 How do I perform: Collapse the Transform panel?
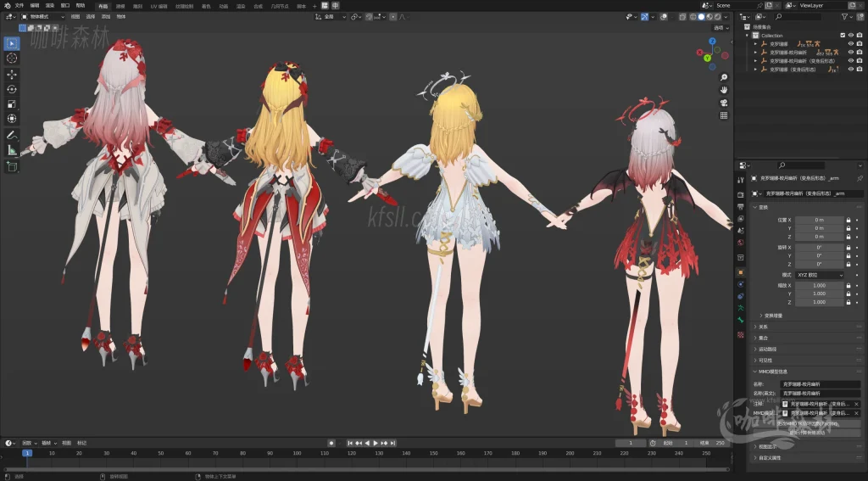click(762, 207)
